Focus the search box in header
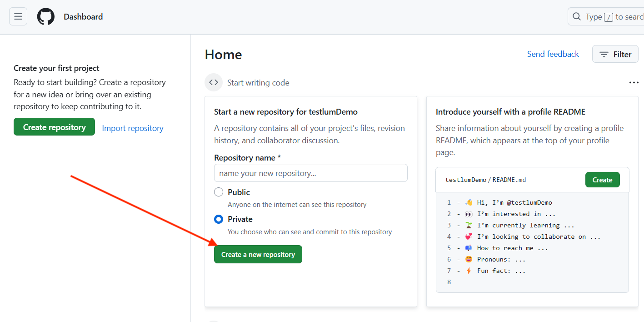 [606, 17]
